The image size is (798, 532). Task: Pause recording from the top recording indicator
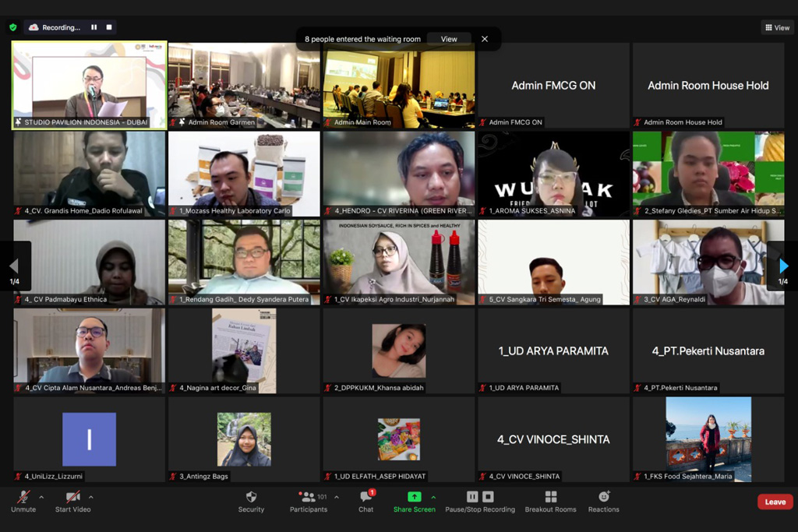[94, 27]
